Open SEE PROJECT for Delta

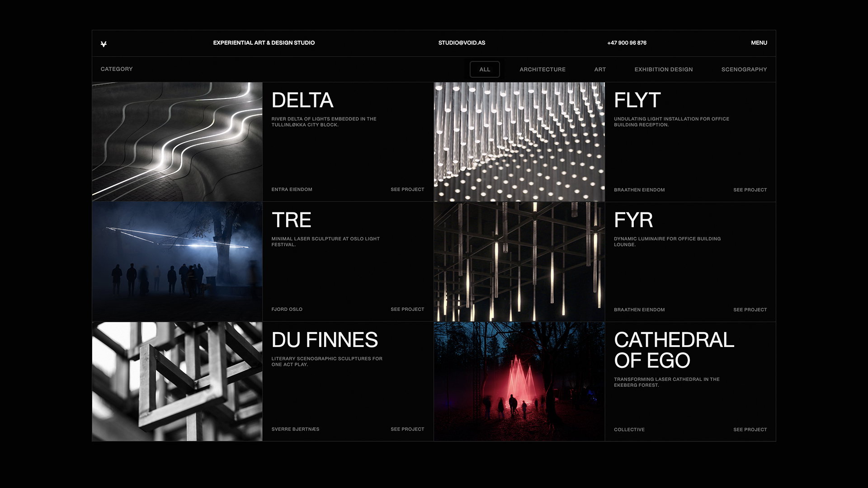coord(407,190)
